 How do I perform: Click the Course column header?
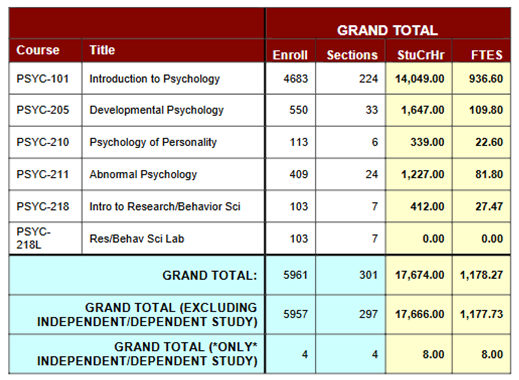point(38,50)
